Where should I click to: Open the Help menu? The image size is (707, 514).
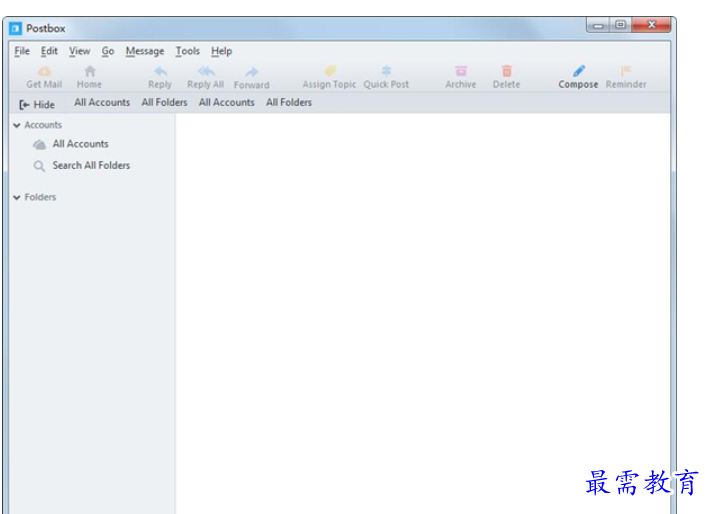(221, 51)
